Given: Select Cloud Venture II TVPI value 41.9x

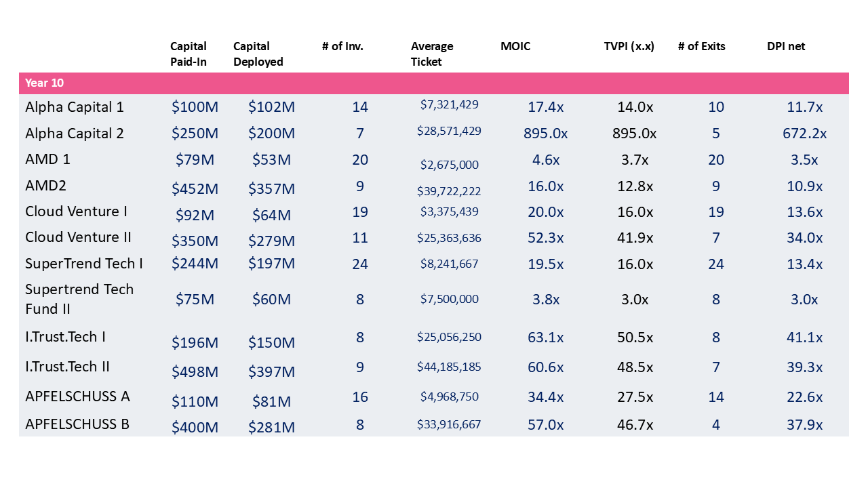Looking at the screenshot, I should [635, 238].
